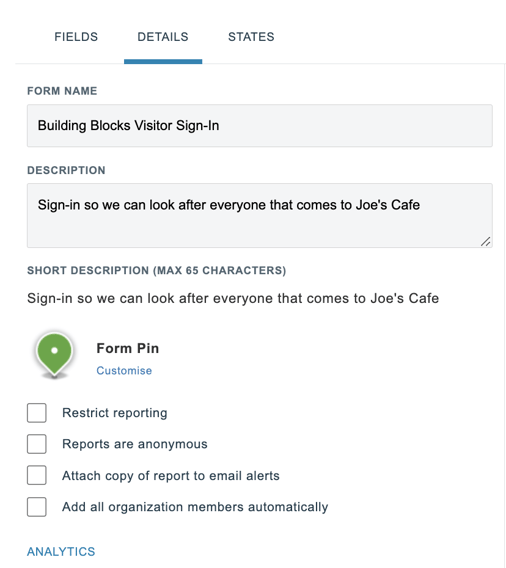Grab the Description box resize handle

tap(486, 242)
